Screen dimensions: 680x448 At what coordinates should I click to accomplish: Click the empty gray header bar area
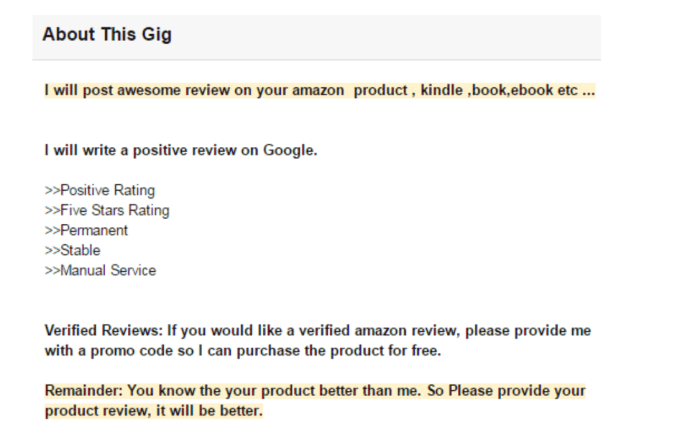[400, 36]
